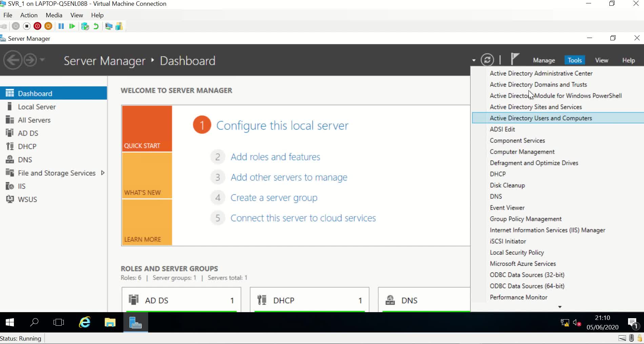This screenshot has height=344, width=644.
Task: Open File Explorer from taskbar
Action: pyautogui.click(x=110, y=322)
